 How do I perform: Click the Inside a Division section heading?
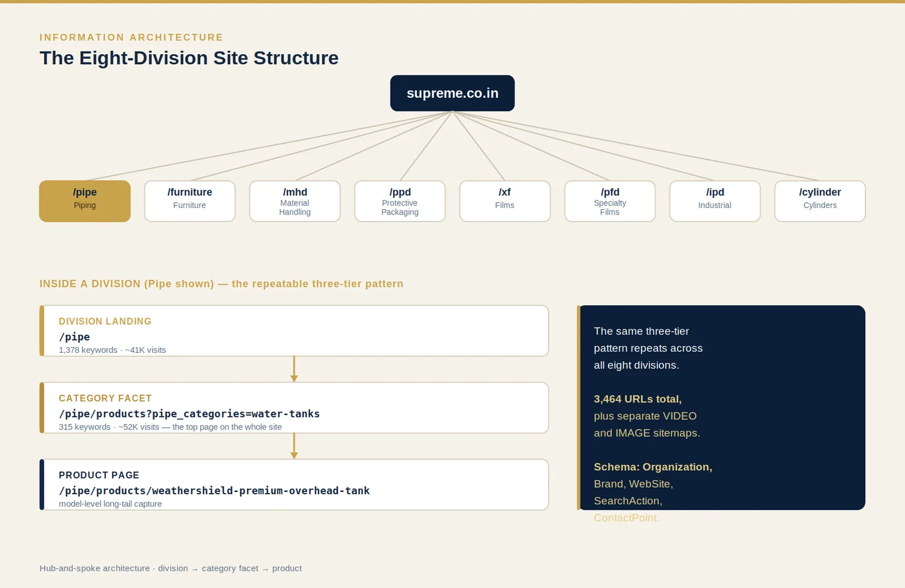coord(222,283)
